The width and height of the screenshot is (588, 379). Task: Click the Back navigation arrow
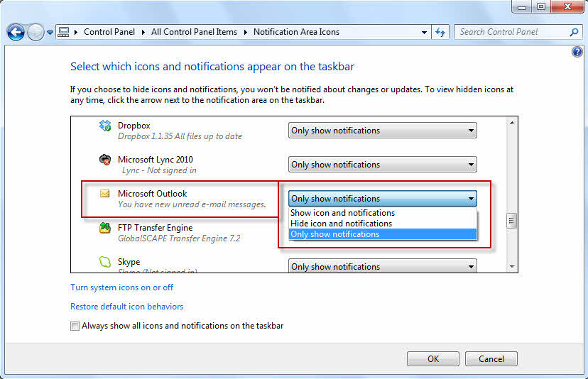[16, 32]
